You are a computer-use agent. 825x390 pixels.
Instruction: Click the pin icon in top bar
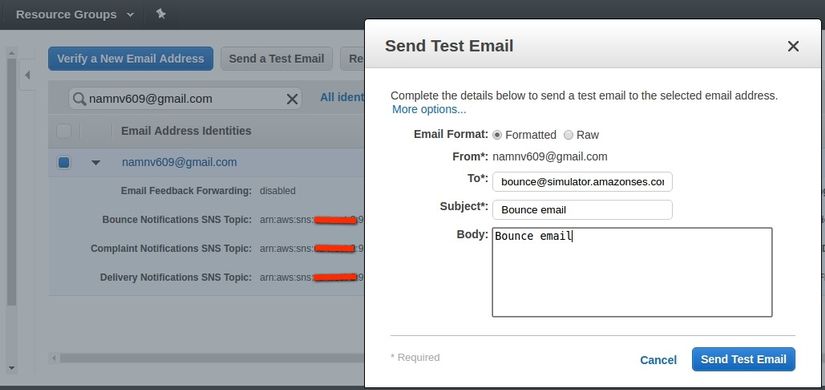(161, 14)
